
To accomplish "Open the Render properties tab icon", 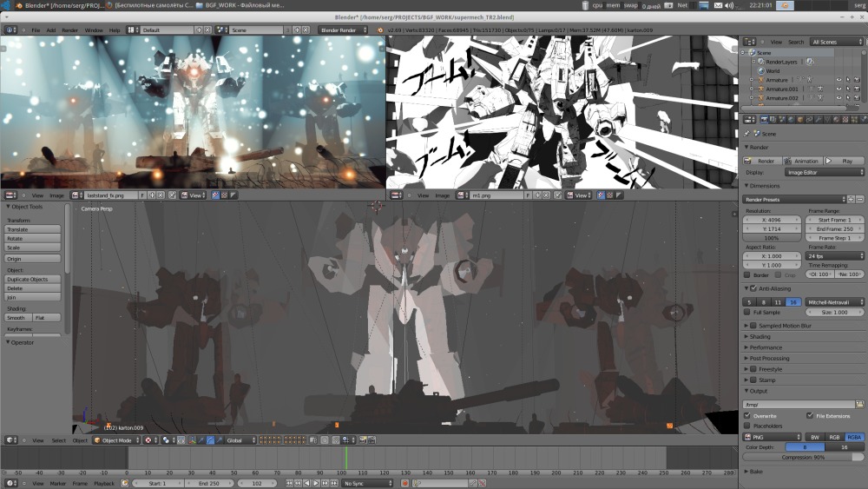I will pos(765,119).
